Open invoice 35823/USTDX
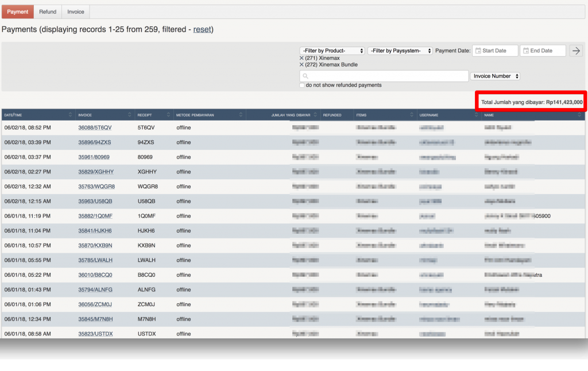Viewport: 588px width, 371px height. click(95, 334)
